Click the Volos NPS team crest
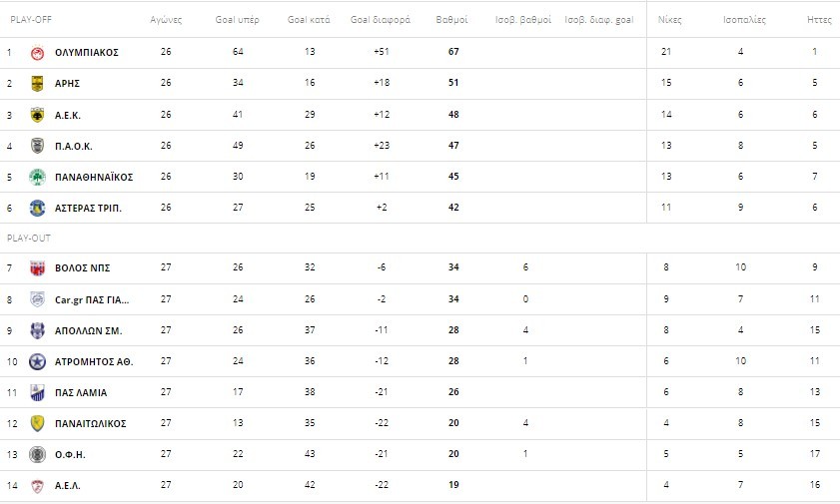Image resolution: width=840 pixels, height=504 pixels. point(37,267)
